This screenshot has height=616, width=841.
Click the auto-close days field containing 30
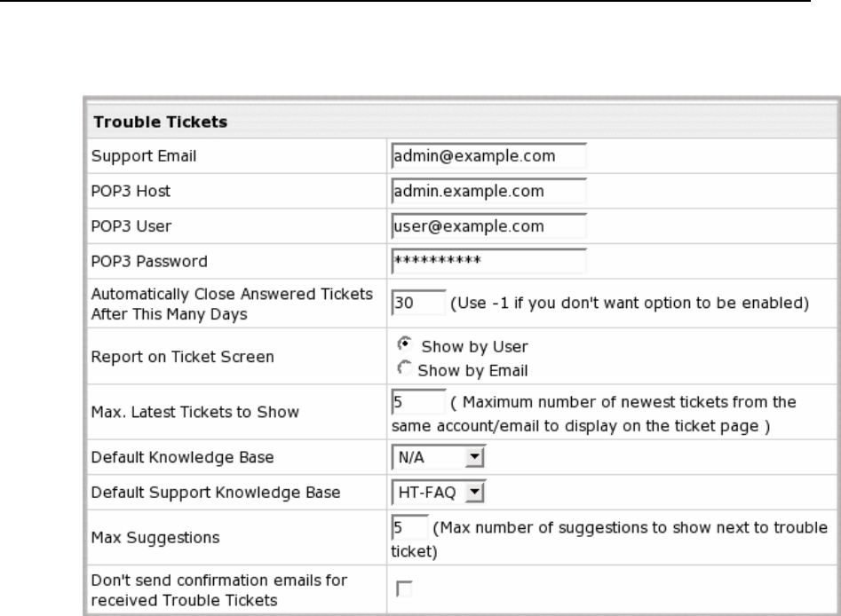point(417,303)
